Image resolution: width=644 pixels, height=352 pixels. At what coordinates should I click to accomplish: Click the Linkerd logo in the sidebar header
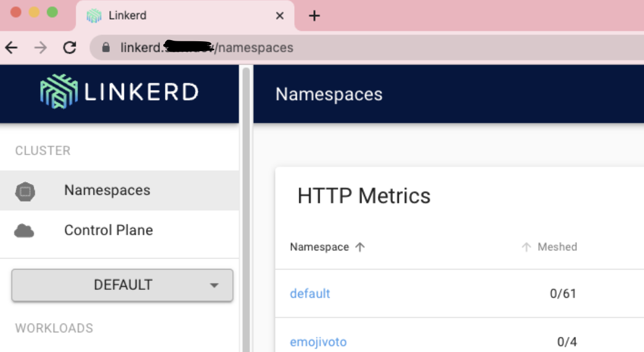pos(119,92)
